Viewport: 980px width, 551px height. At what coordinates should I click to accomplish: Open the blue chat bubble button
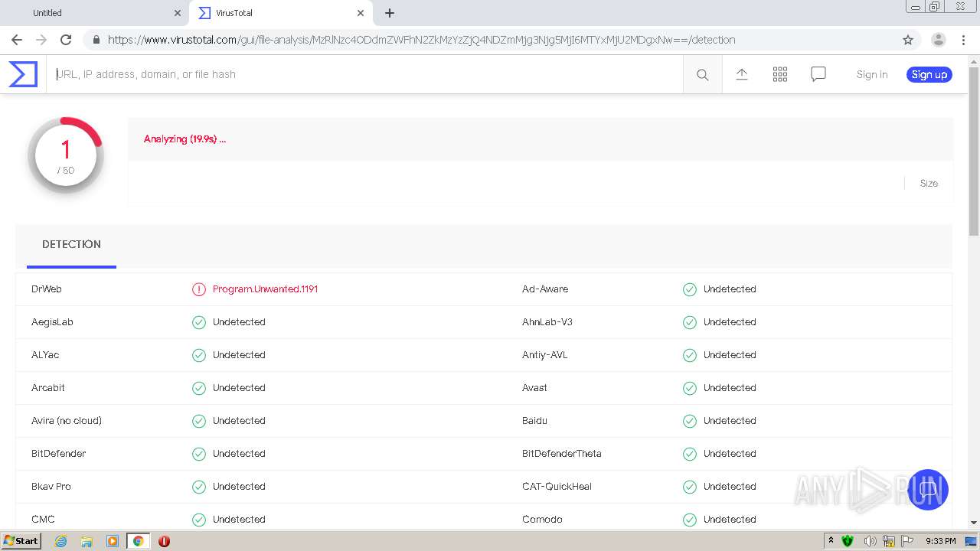click(928, 490)
